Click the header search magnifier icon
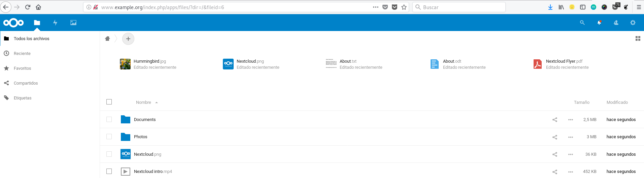644x178 pixels. (x=582, y=23)
